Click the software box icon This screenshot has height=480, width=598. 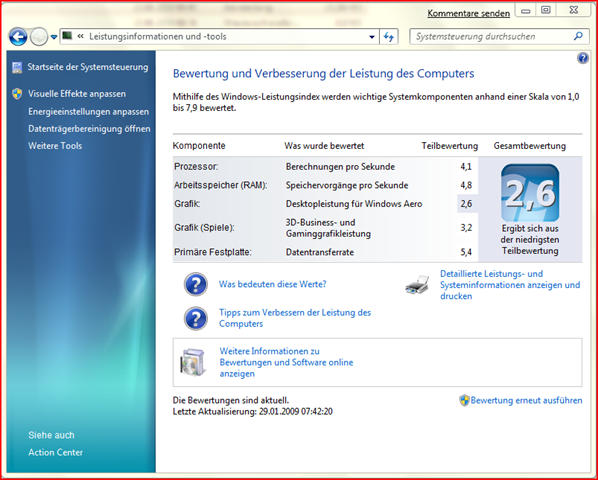(193, 362)
